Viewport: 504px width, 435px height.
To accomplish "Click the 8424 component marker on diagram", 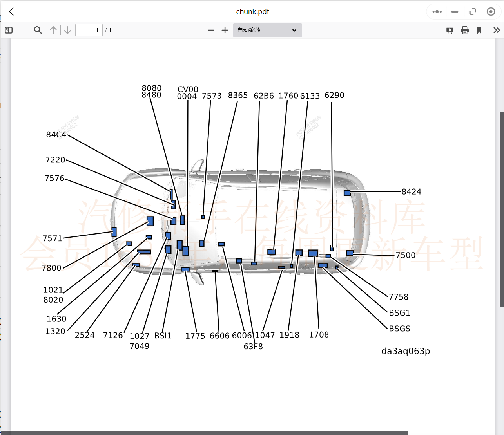I will click(x=347, y=193).
